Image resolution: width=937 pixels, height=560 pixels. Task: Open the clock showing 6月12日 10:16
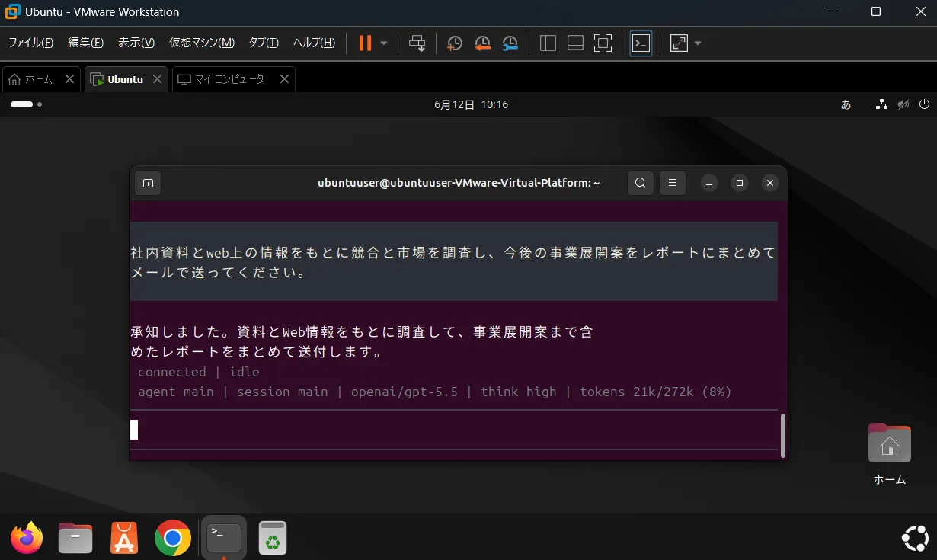(x=471, y=104)
